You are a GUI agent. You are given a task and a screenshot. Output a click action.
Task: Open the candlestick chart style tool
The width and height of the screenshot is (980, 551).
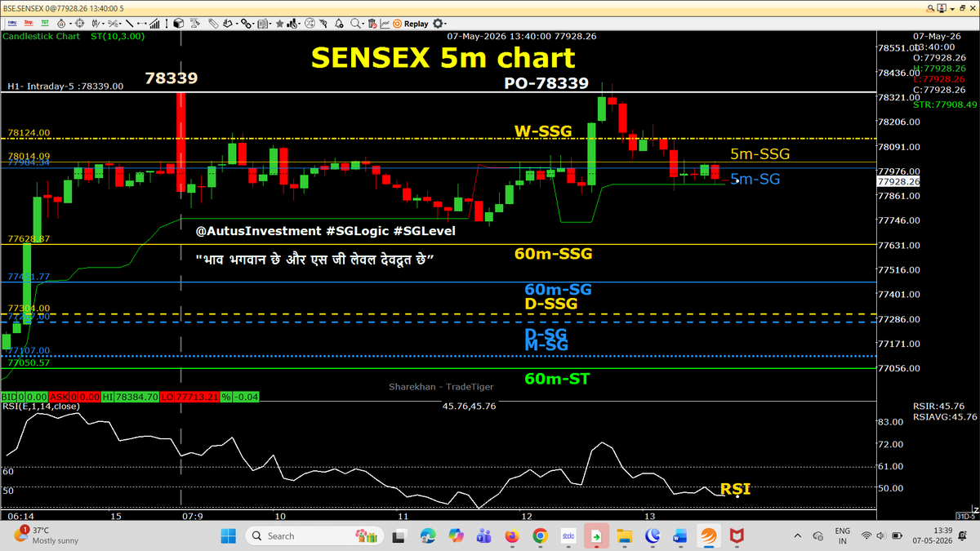96,24
